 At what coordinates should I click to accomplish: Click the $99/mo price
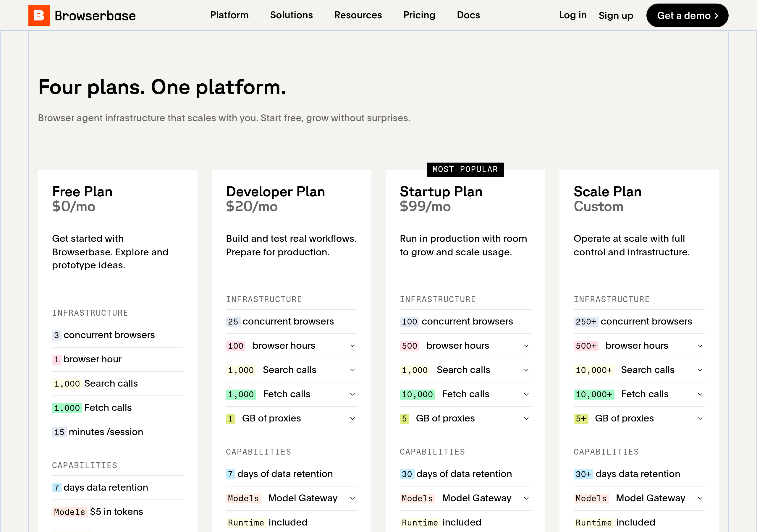coord(425,207)
